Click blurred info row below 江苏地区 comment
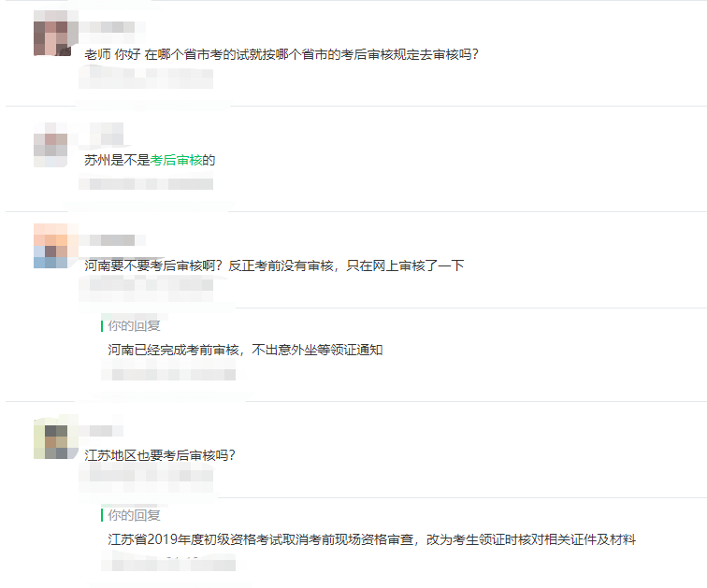Viewport: 707px width, 588px height. 146,476
